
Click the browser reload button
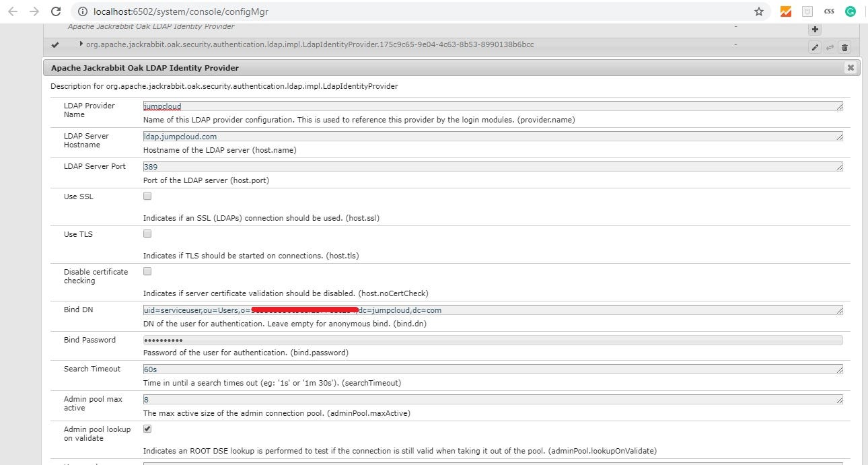(55, 11)
